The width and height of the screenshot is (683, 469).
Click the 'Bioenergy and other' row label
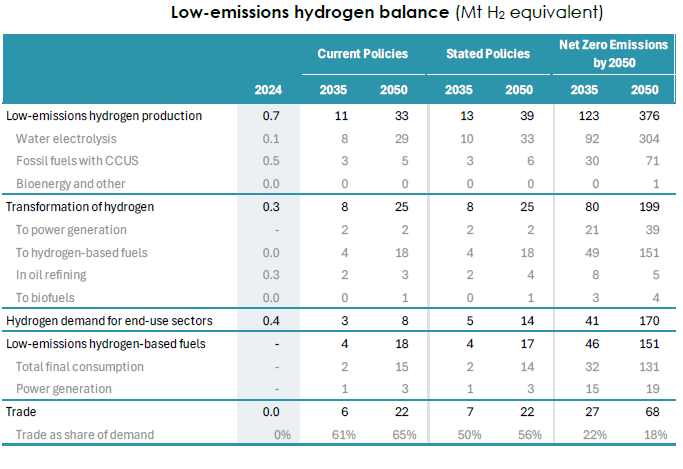pyautogui.click(x=70, y=184)
